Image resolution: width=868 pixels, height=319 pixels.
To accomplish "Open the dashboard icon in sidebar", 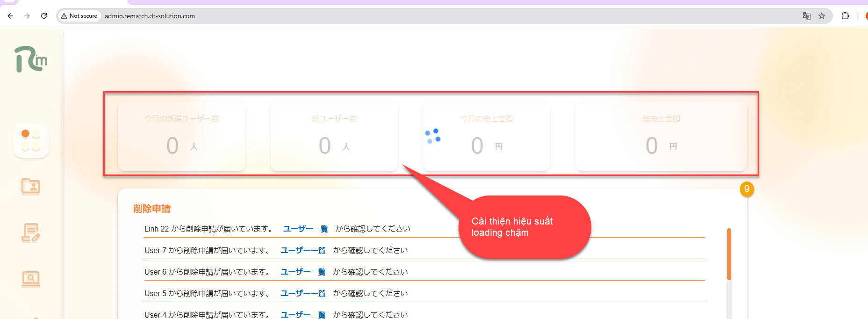I will (x=31, y=140).
